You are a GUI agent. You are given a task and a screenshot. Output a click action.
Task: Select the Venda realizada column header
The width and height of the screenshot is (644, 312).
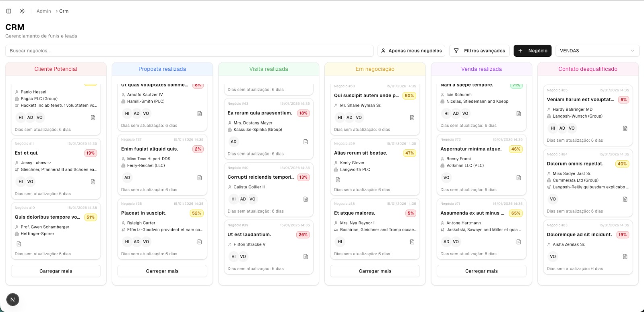click(481, 69)
